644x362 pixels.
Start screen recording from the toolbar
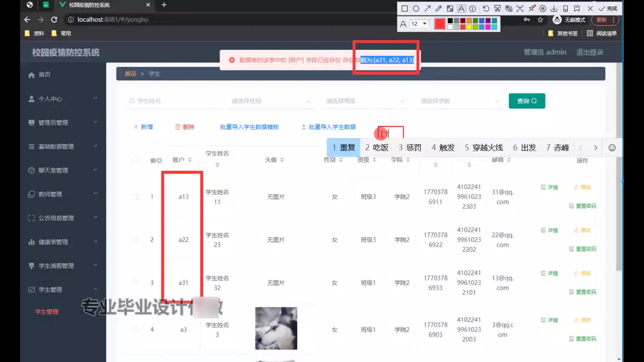click(543, 9)
